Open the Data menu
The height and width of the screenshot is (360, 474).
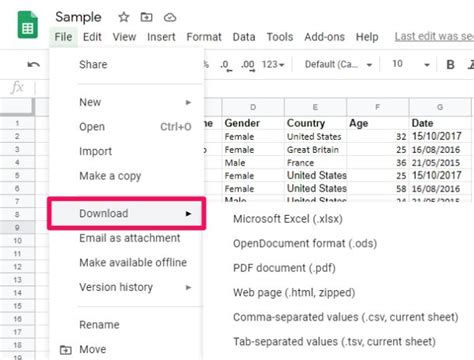[244, 37]
